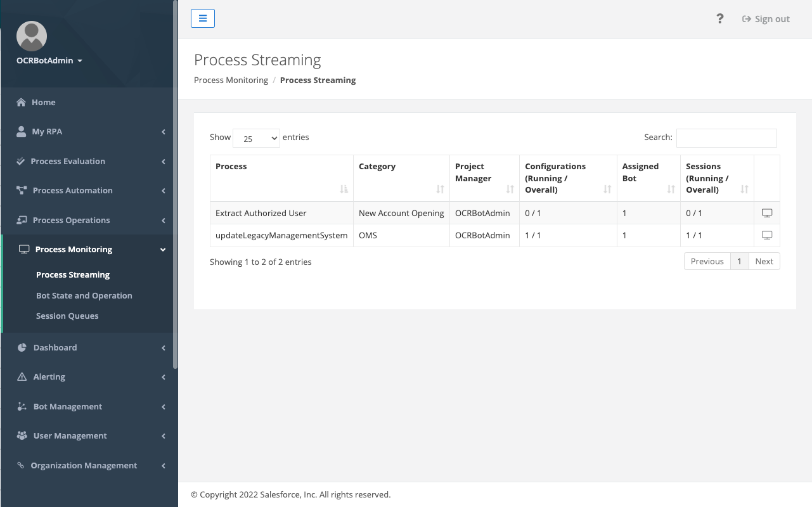Viewport: 812px width, 507px height.
Task: Toggle the hamburger sidebar menu button
Action: [203, 18]
